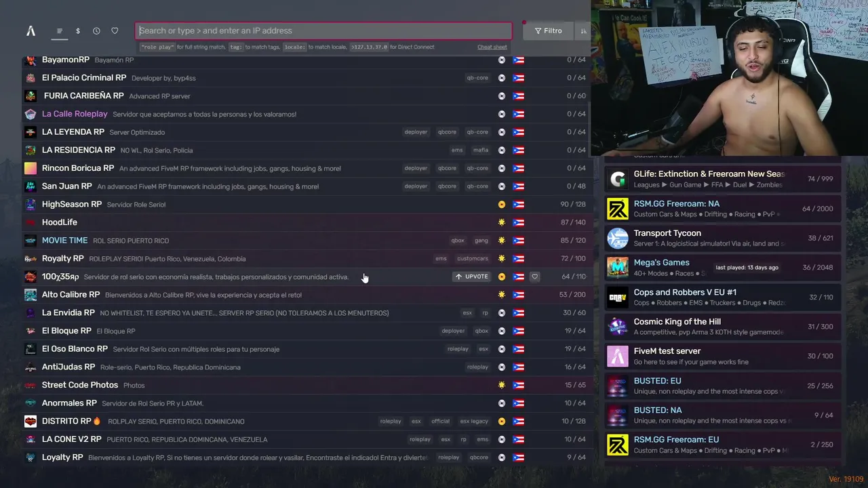
Task: Select the El Bloque RP server
Action: click(307, 331)
